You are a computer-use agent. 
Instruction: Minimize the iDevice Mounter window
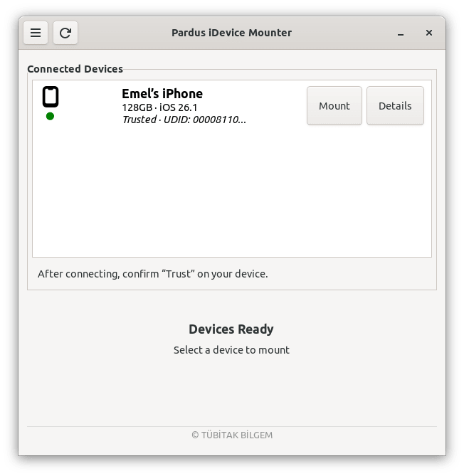click(400, 33)
